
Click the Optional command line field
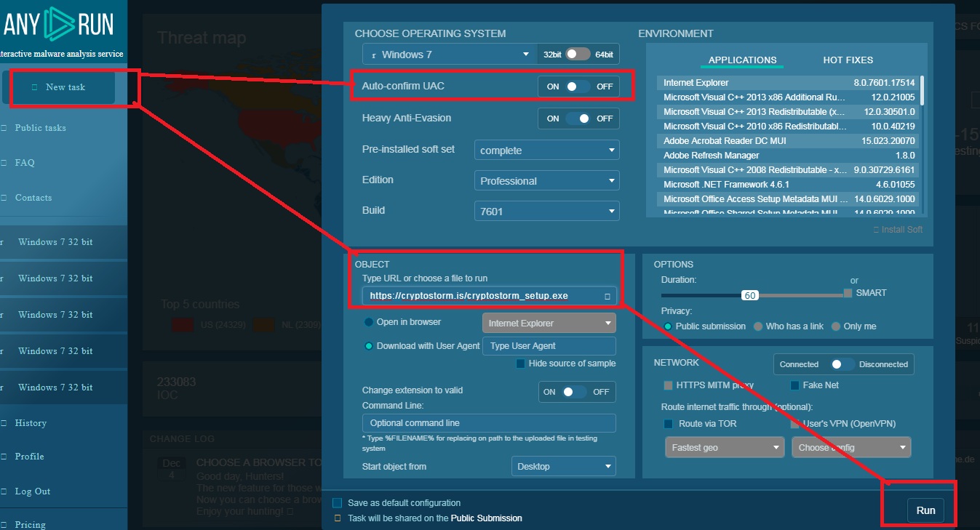coord(489,423)
